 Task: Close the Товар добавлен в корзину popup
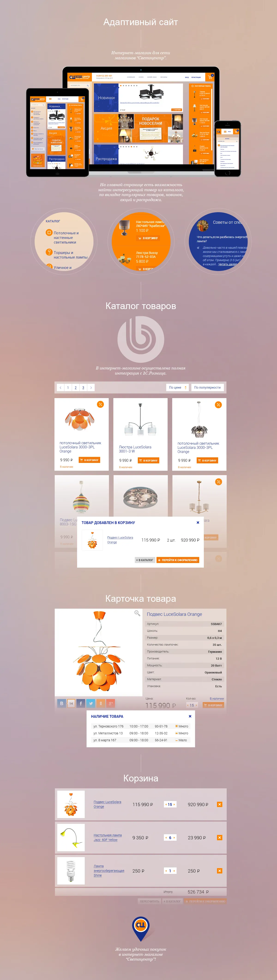tap(198, 522)
